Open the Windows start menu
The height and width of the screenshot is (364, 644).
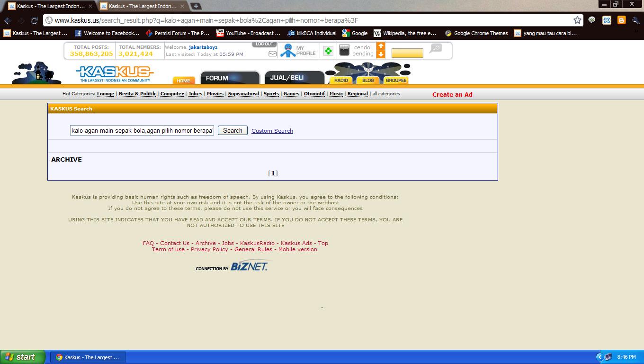pyautogui.click(x=23, y=357)
